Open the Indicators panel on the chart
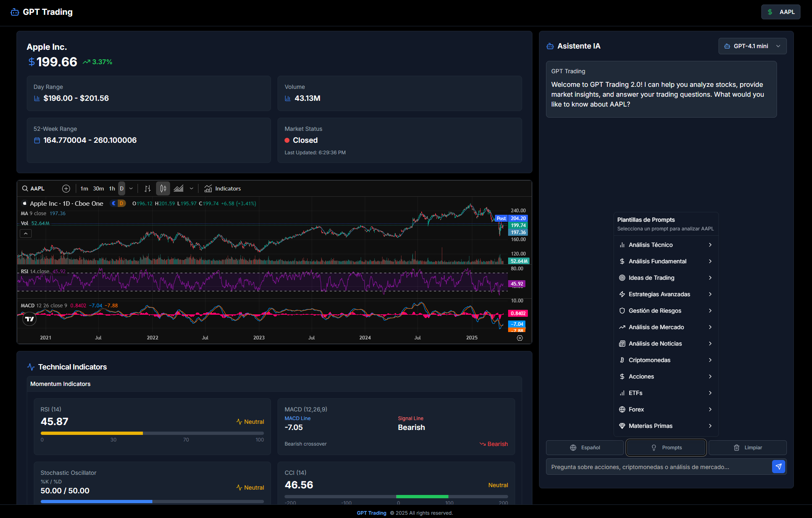The width and height of the screenshot is (812, 518). pos(222,188)
